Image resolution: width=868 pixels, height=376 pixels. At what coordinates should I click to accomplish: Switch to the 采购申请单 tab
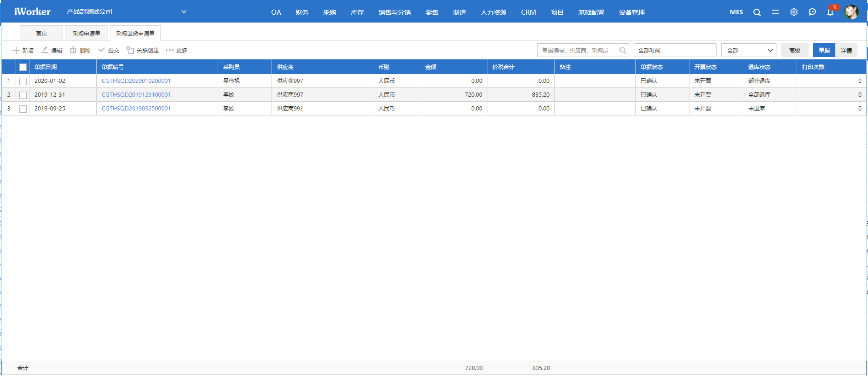coord(86,33)
